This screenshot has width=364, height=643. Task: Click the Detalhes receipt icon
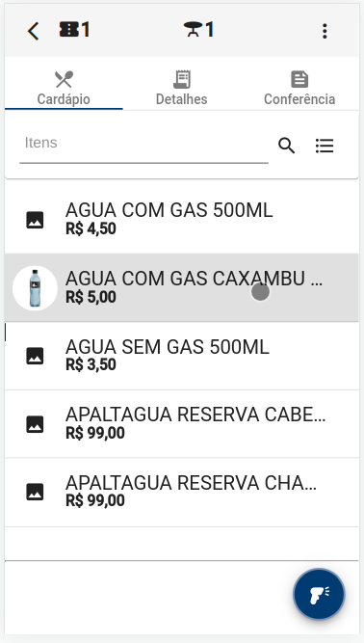[x=182, y=79]
